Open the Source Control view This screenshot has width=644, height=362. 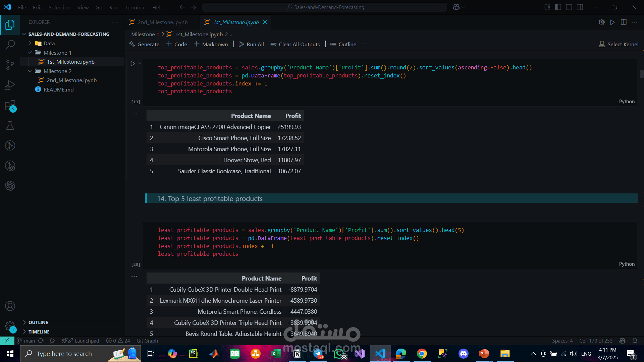click(x=10, y=65)
